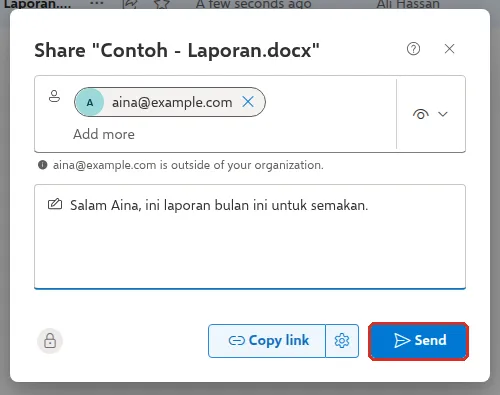Click the Send button
The width and height of the screenshot is (500, 395).
[x=419, y=341]
